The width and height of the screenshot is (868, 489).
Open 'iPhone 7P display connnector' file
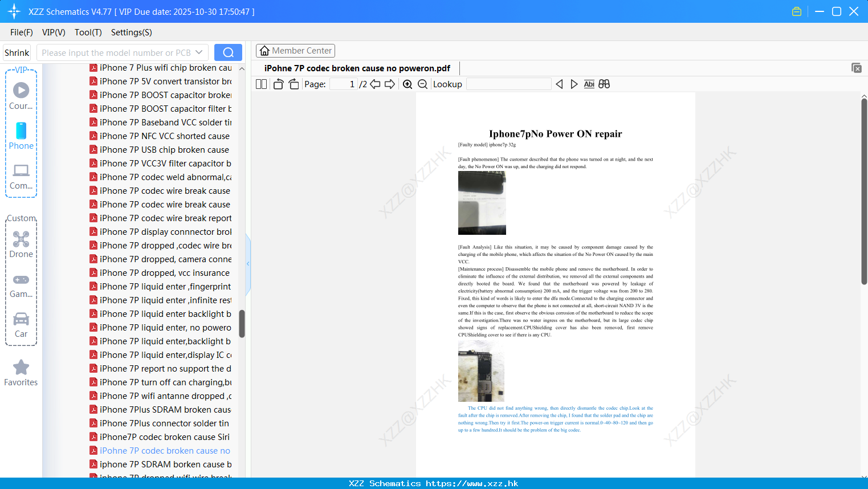pos(161,232)
